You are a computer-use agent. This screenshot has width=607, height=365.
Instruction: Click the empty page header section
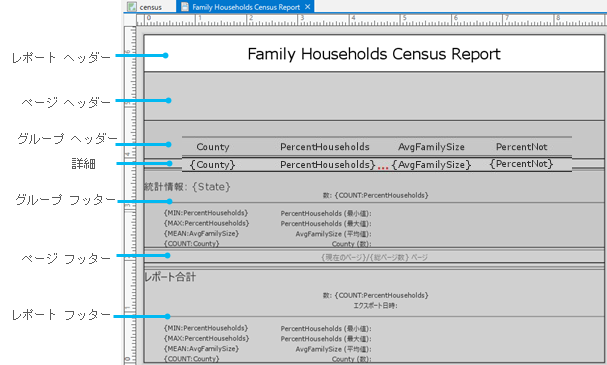pyautogui.click(x=374, y=96)
